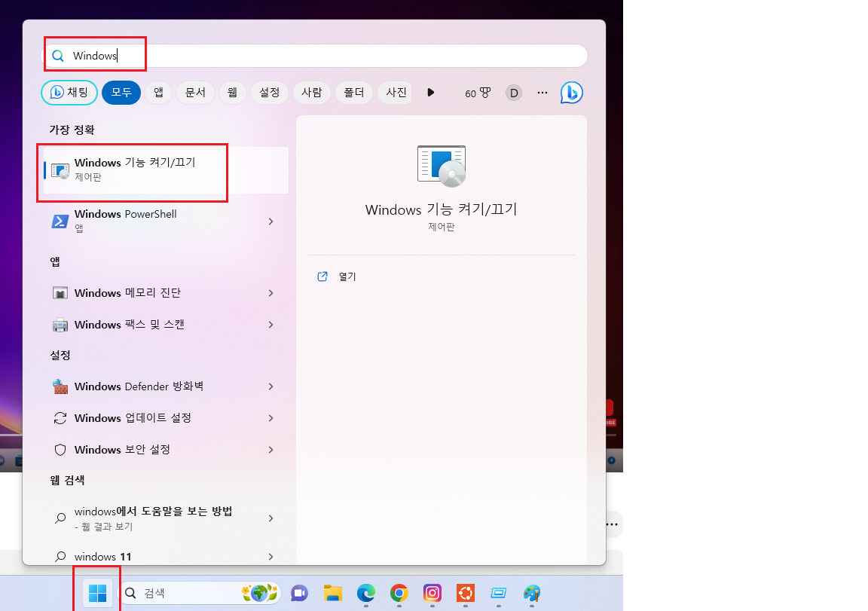Click the Windows 메모리 진단 result text

tap(127, 293)
